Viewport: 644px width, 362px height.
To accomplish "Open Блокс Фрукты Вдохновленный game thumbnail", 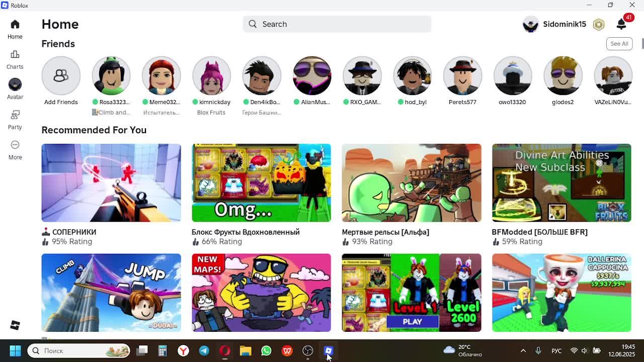I will click(x=261, y=183).
